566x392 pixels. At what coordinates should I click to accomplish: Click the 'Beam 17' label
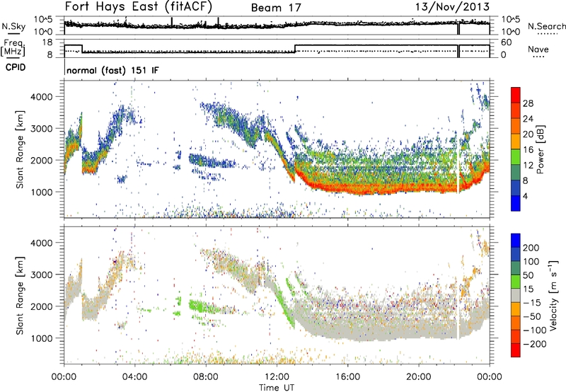276,8
